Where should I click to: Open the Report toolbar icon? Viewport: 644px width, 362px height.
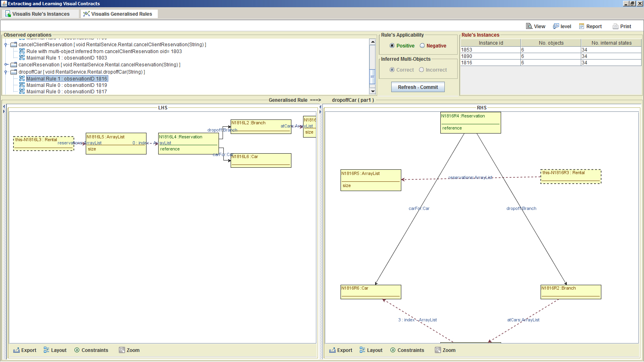[582, 26]
